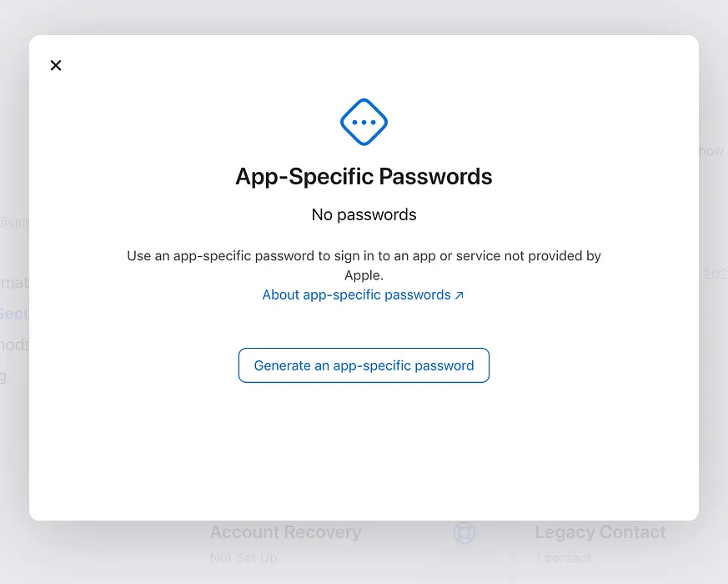Click the No passwords status text
728x584 pixels.
[x=364, y=214]
